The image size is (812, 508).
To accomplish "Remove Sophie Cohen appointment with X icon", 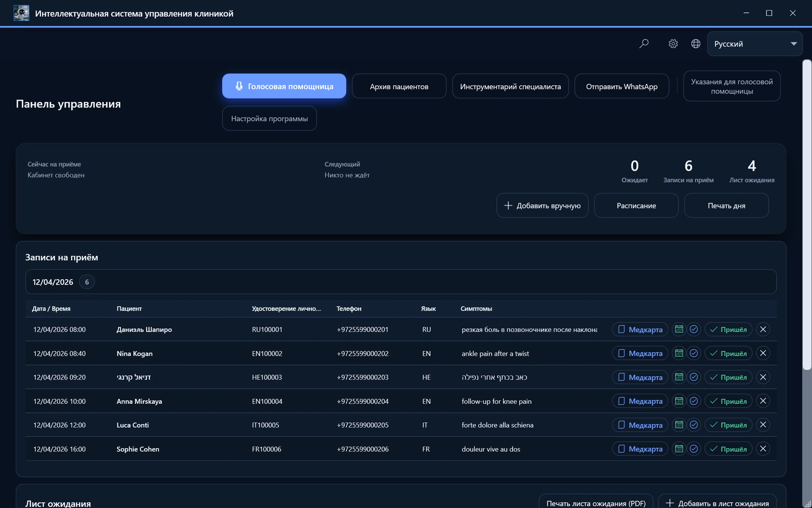I will pyautogui.click(x=763, y=448).
